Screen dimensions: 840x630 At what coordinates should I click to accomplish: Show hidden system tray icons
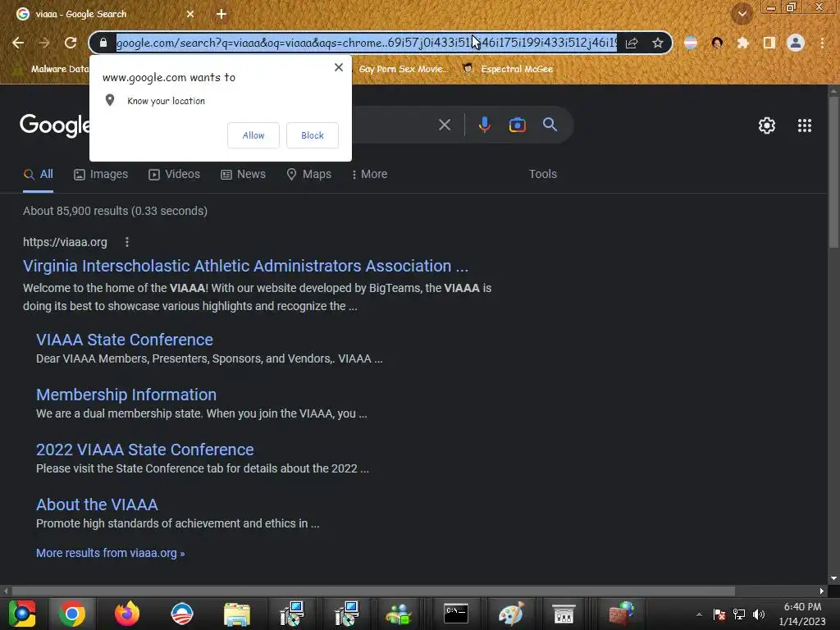699,614
